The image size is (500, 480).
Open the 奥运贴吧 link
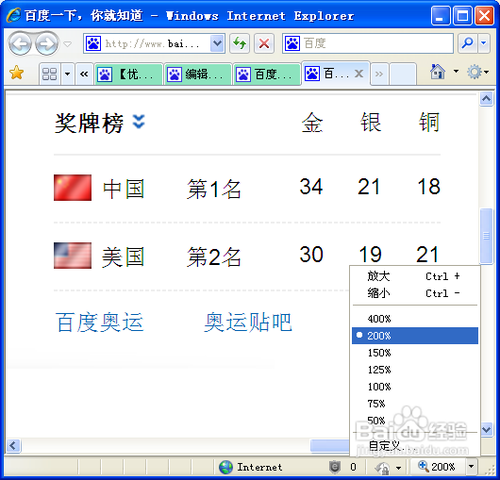248,322
